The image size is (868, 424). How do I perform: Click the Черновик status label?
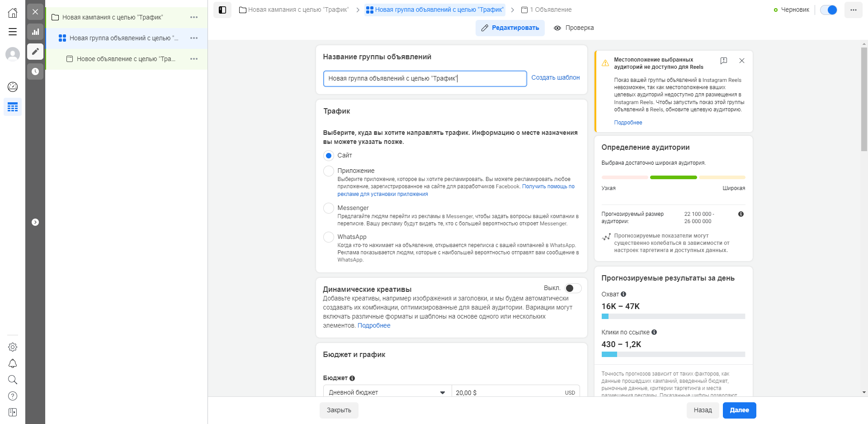click(795, 10)
